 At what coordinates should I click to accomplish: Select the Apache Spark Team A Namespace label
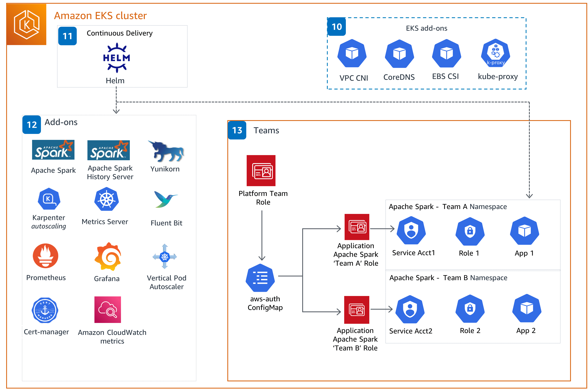tap(448, 207)
